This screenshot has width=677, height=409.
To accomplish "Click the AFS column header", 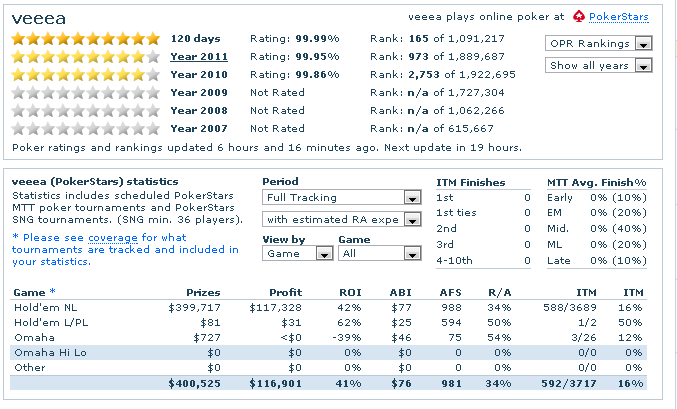I will click(451, 292).
